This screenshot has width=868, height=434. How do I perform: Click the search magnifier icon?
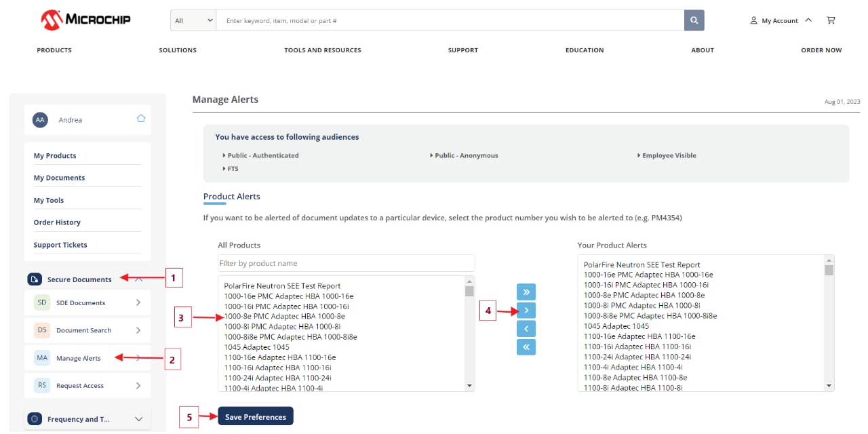[x=693, y=20]
